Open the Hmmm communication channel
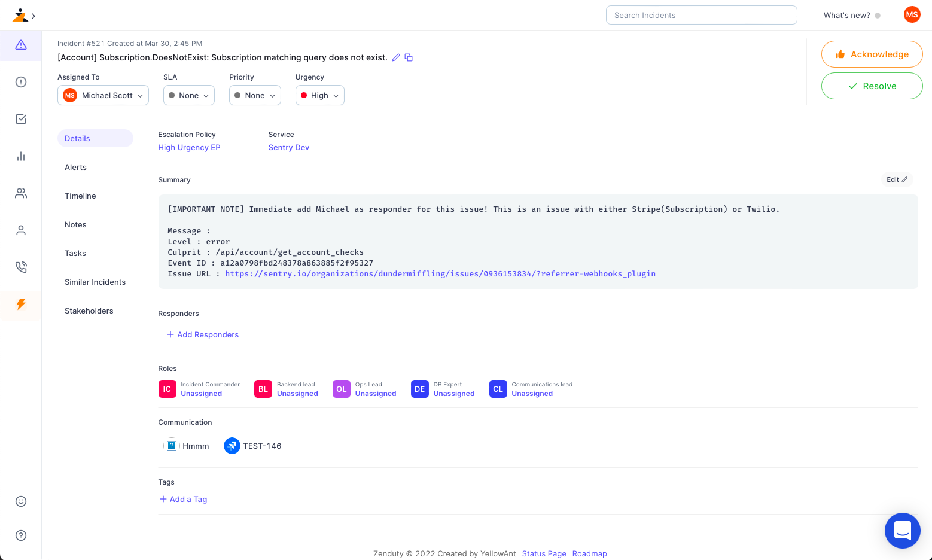The image size is (932, 560). (187, 446)
